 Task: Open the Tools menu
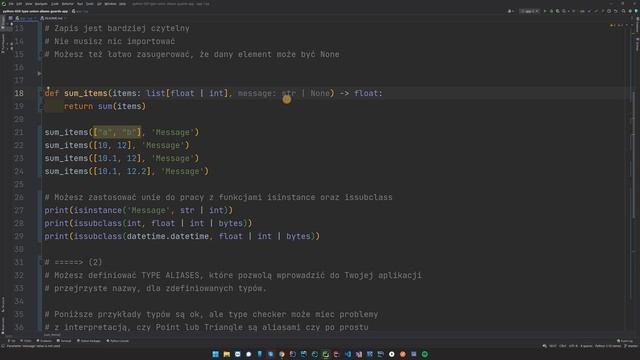(x=90, y=4)
